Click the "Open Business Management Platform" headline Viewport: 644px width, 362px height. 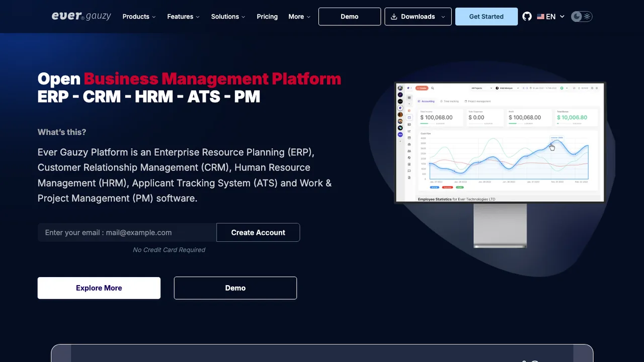(x=189, y=79)
